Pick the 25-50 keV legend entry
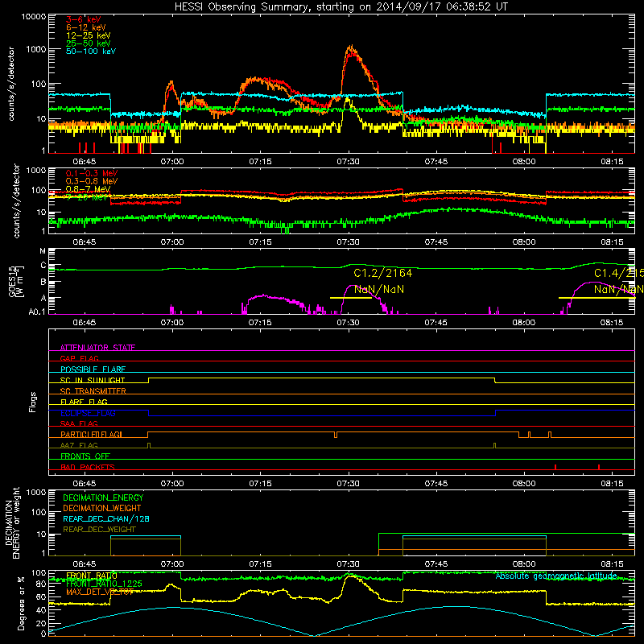644x644 pixels. tap(88, 43)
